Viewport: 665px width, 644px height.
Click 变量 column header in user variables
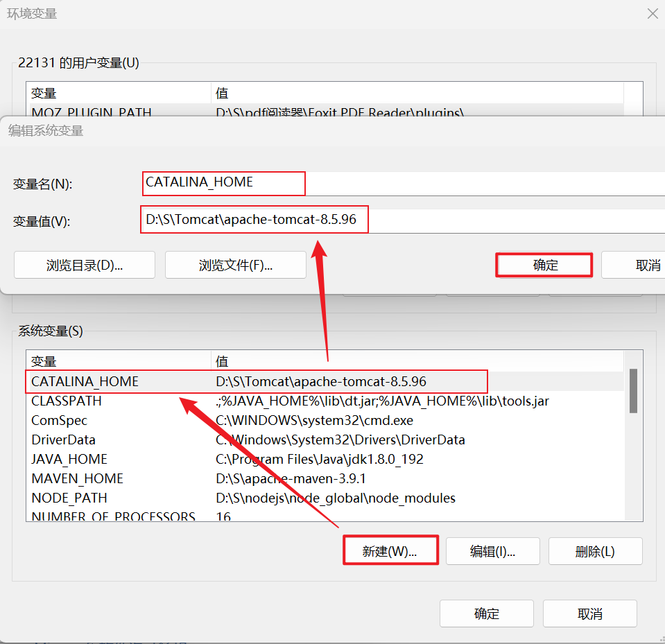[x=119, y=94]
